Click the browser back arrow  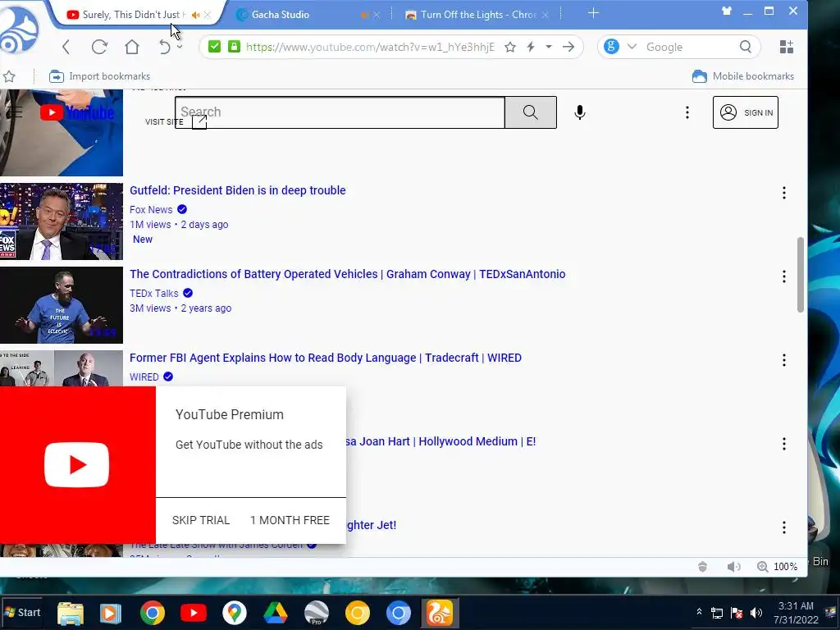point(66,47)
